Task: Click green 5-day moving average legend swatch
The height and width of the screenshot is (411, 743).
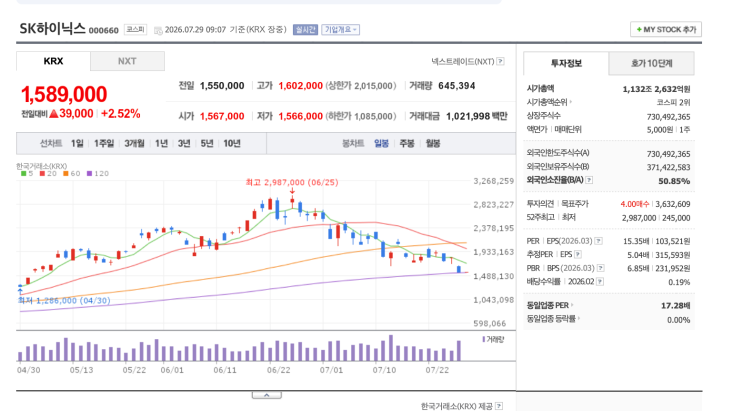Action: pyautogui.click(x=24, y=174)
